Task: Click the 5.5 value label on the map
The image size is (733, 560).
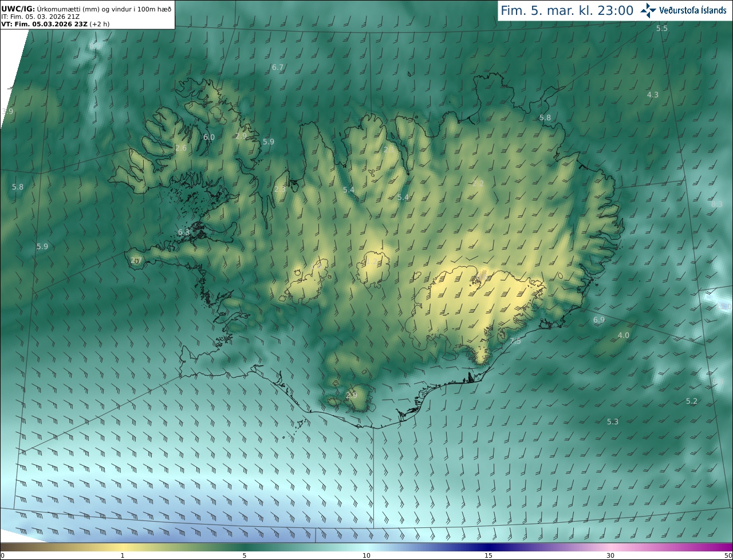Action: tap(662, 28)
